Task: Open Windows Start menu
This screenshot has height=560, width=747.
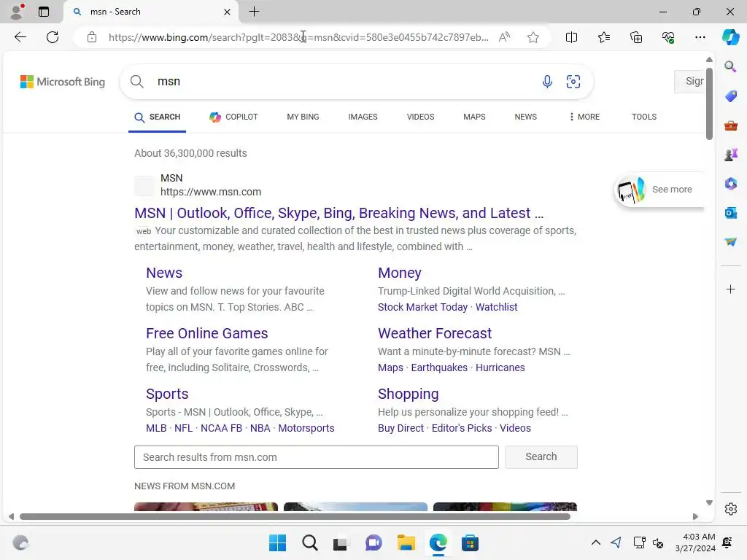Action: [x=277, y=542]
